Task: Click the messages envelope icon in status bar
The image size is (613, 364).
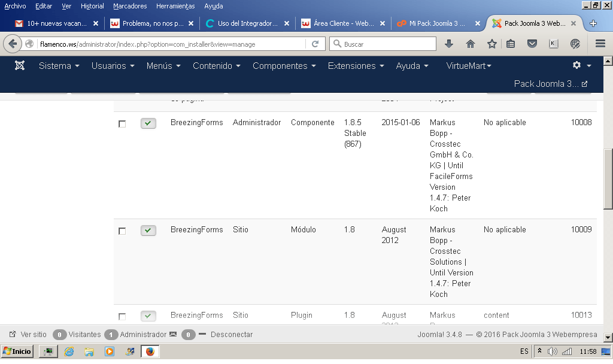Action: 173,334
